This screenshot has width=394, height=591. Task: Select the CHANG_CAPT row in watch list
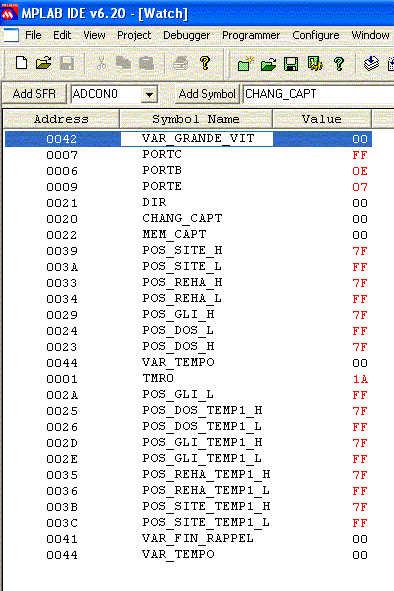coord(189,219)
